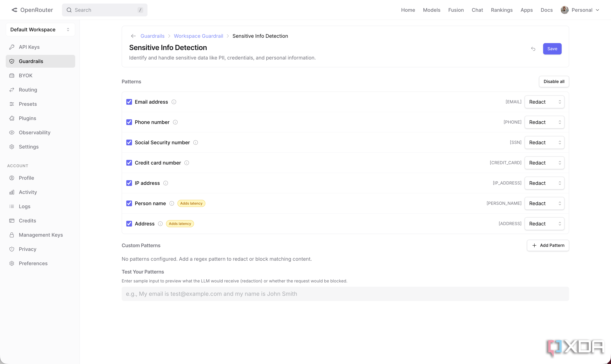The width and height of the screenshot is (611, 364).
Task: Click the undo/reset icon next to Save
Action: pos(533,49)
